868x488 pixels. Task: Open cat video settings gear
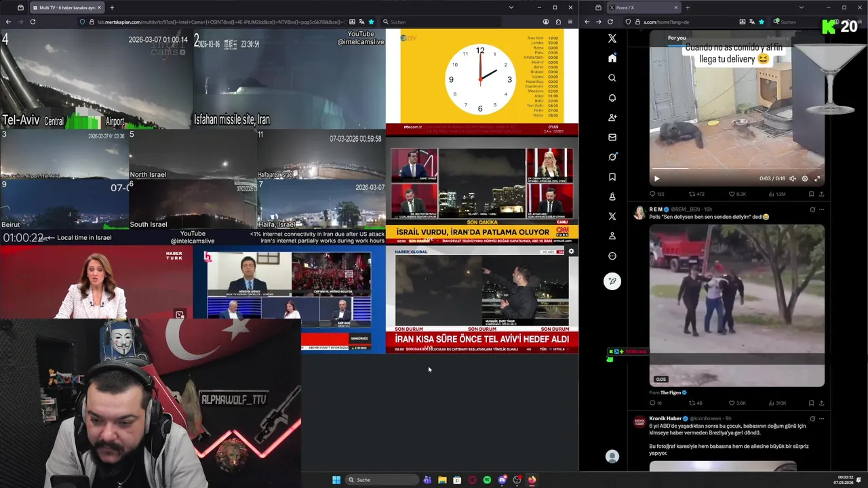[805, 179]
